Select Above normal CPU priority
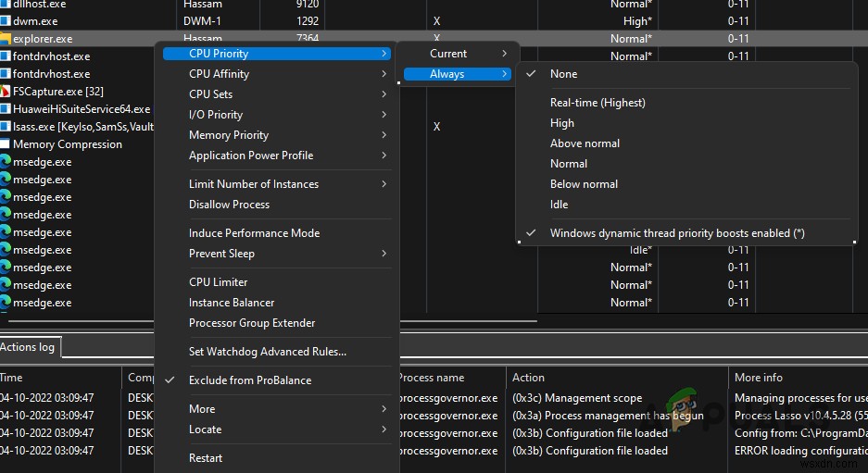This screenshot has width=868, height=473. pos(585,143)
